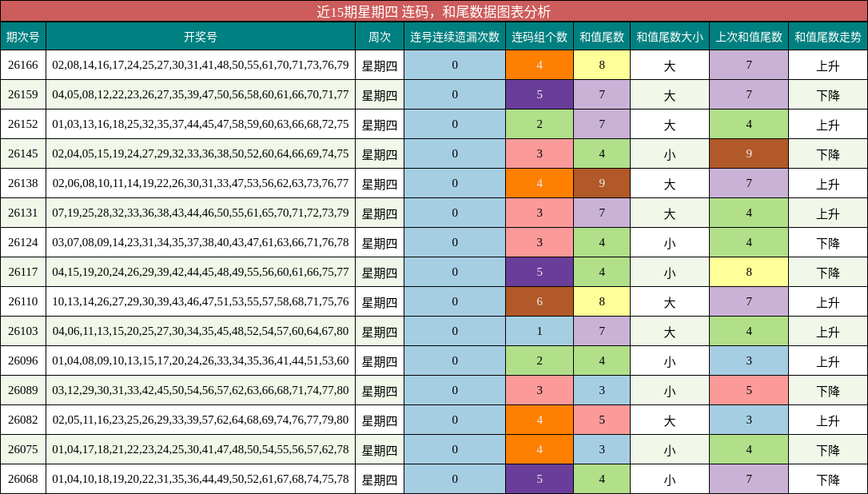Click 星期四 cell in row 26075

click(x=380, y=450)
